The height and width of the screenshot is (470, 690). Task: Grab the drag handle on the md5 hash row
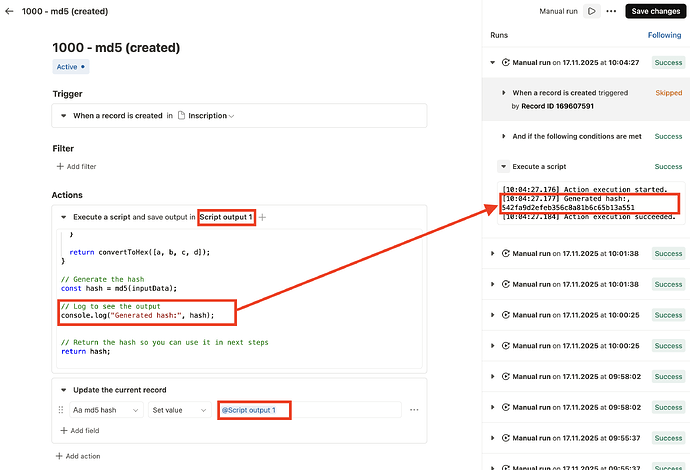63,410
